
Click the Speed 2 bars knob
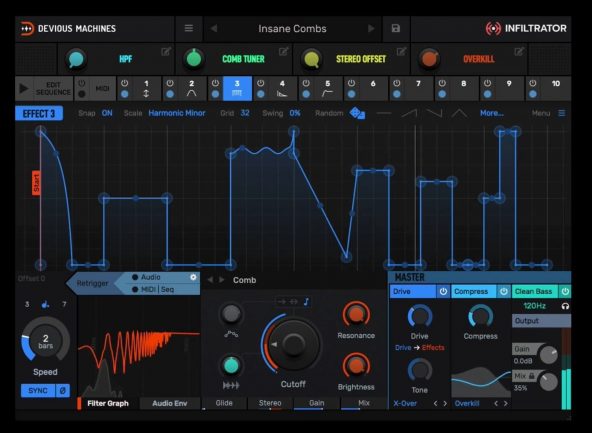(45, 341)
